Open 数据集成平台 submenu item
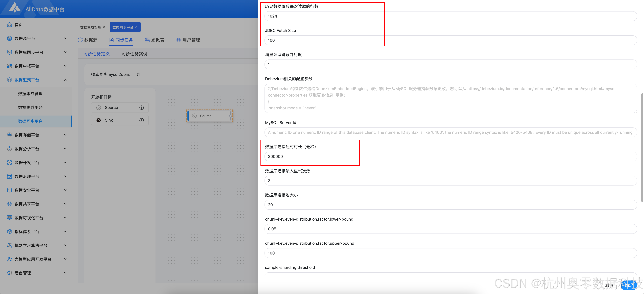The image size is (644, 294). tap(30, 107)
